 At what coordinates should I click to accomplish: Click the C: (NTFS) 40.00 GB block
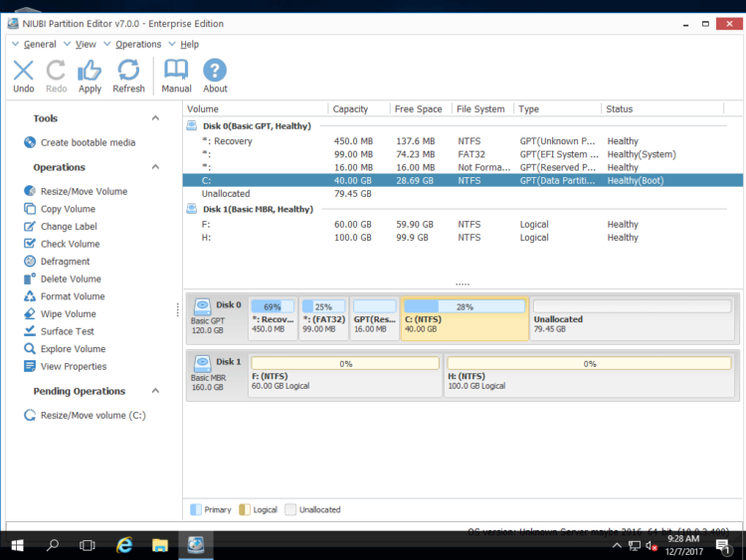(465, 318)
